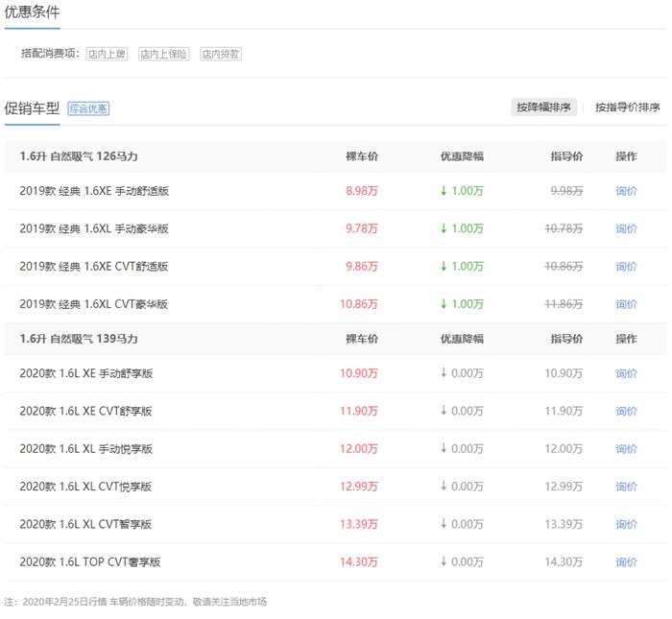Click the 1.6升 自然吸气 139马力 group header
Image resolution: width=672 pixels, height=619 pixels.
(79, 340)
